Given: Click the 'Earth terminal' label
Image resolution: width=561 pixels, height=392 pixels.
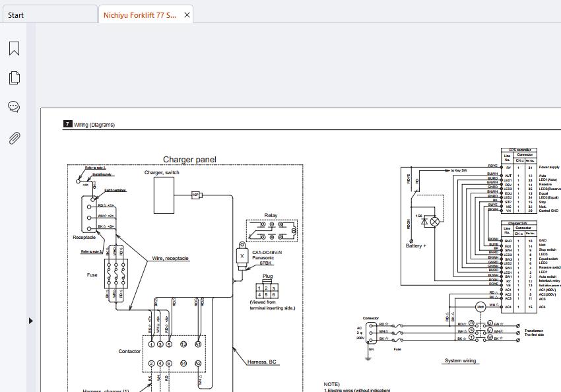Looking at the screenshot, I should point(115,190).
